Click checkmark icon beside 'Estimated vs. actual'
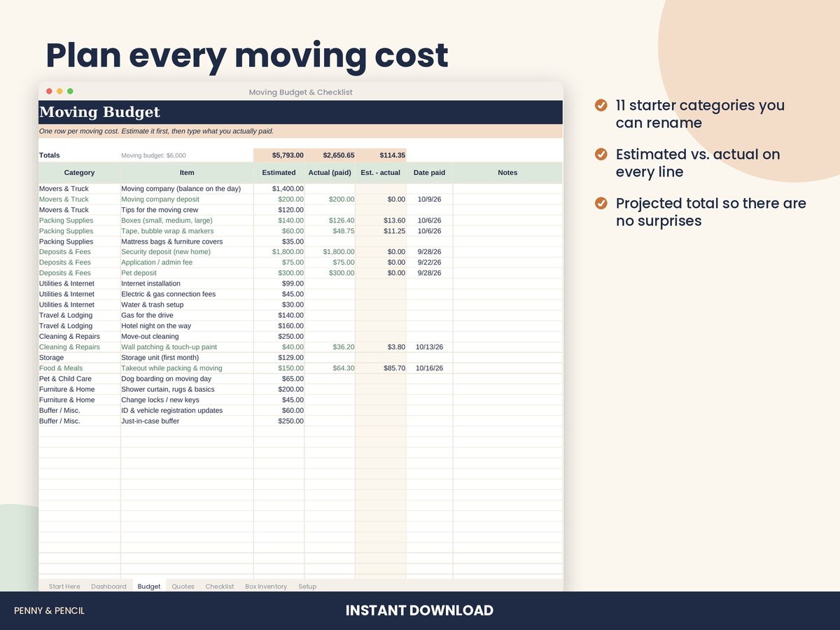The width and height of the screenshot is (840, 630). (x=601, y=154)
